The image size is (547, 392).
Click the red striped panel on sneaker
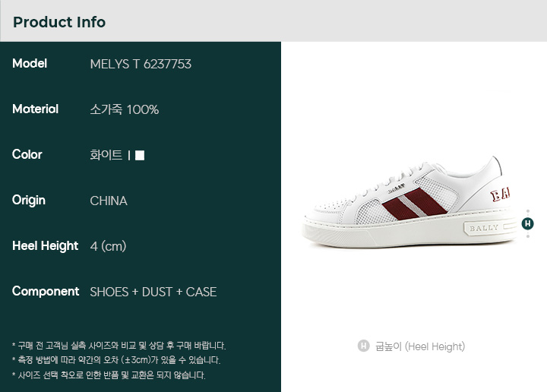tap(415, 204)
